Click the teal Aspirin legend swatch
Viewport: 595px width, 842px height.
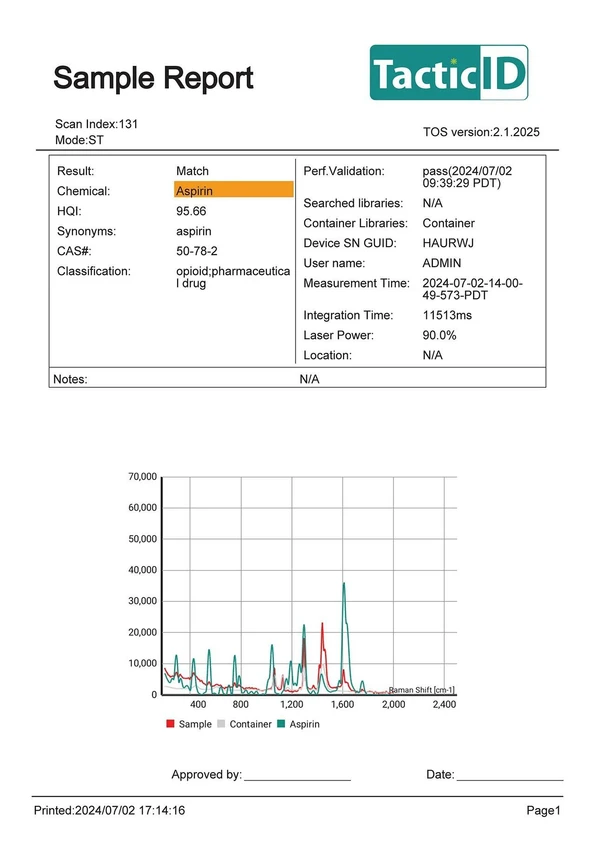click(x=281, y=723)
